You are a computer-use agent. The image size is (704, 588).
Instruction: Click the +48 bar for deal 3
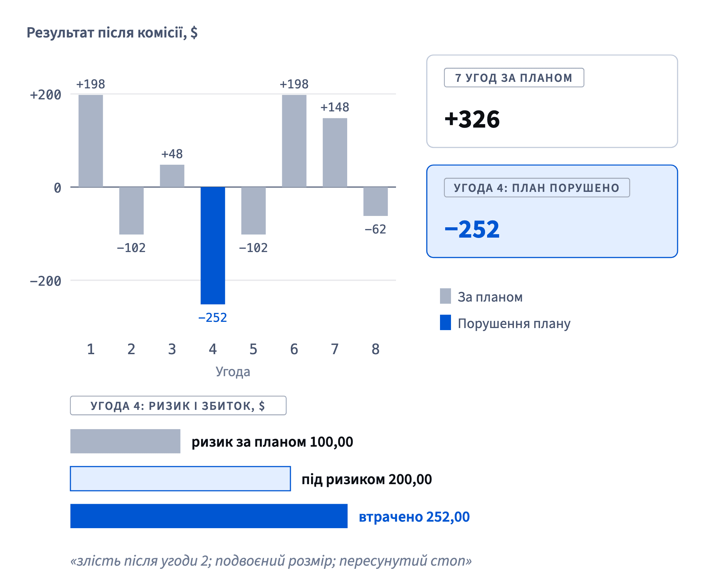[x=172, y=176]
